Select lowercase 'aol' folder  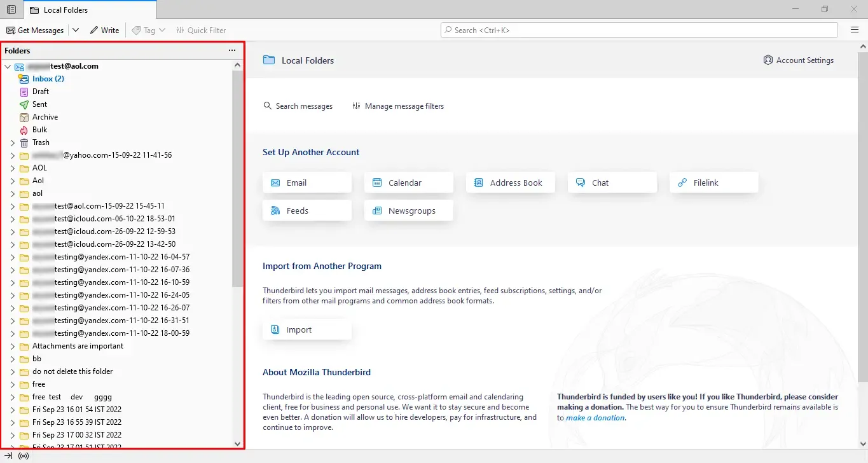point(38,193)
